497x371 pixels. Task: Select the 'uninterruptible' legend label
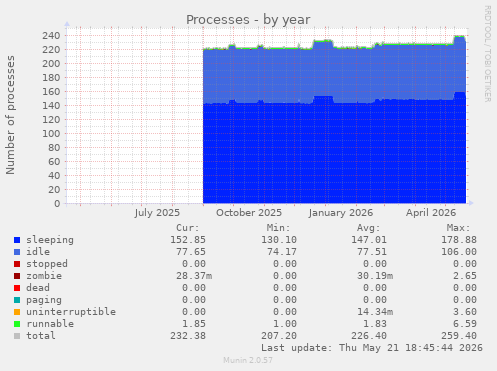71,312
